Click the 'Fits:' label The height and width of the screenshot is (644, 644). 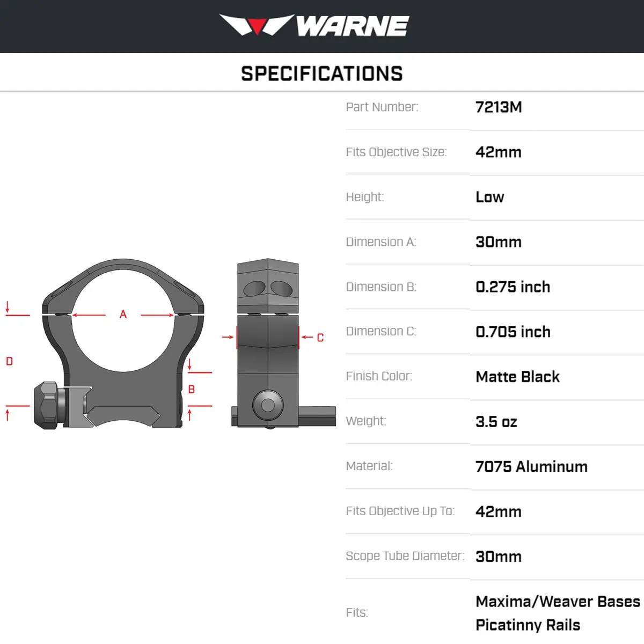357,612
